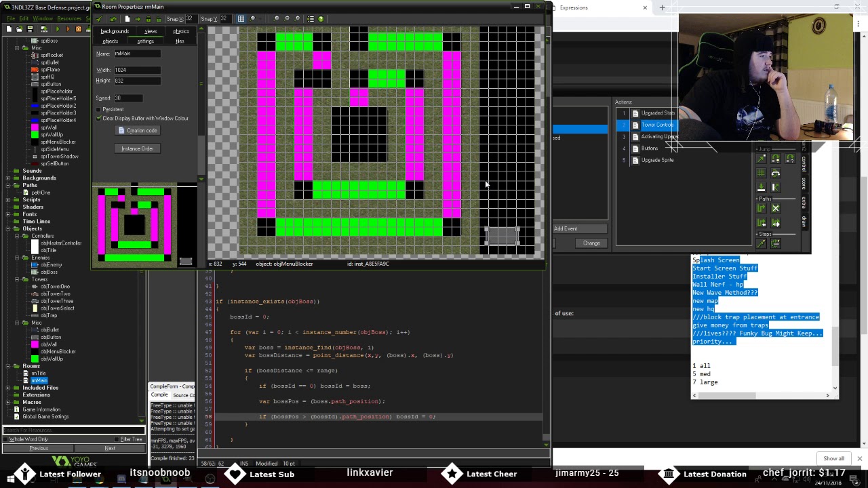Select the Jump to Start action icon
The image size is (868, 488).
(776, 158)
